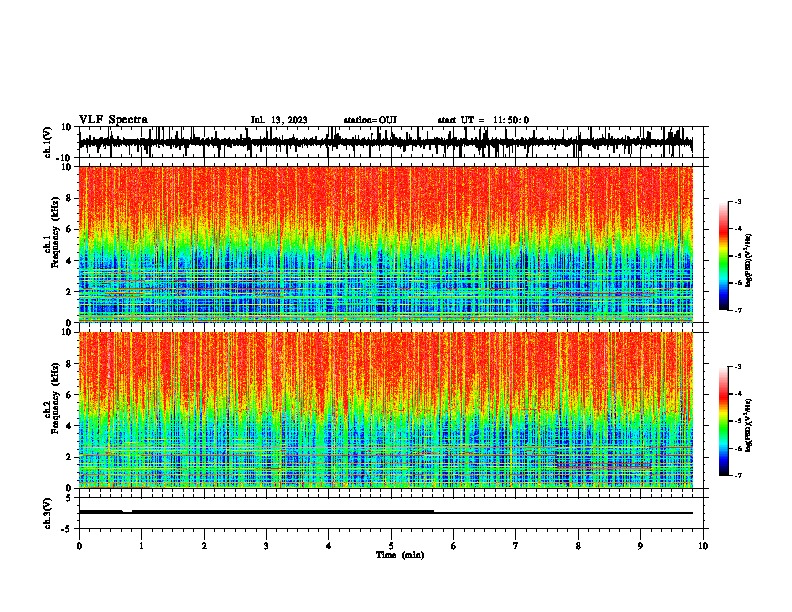This screenshot has width=792, height=612.
Task: Click the ch.1 voltage waveform strip
Action: pos(386,142)
